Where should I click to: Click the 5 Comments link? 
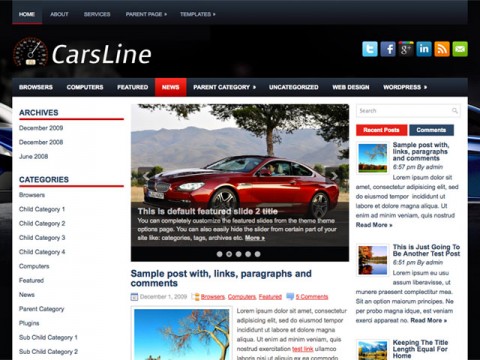pos(312,297)
